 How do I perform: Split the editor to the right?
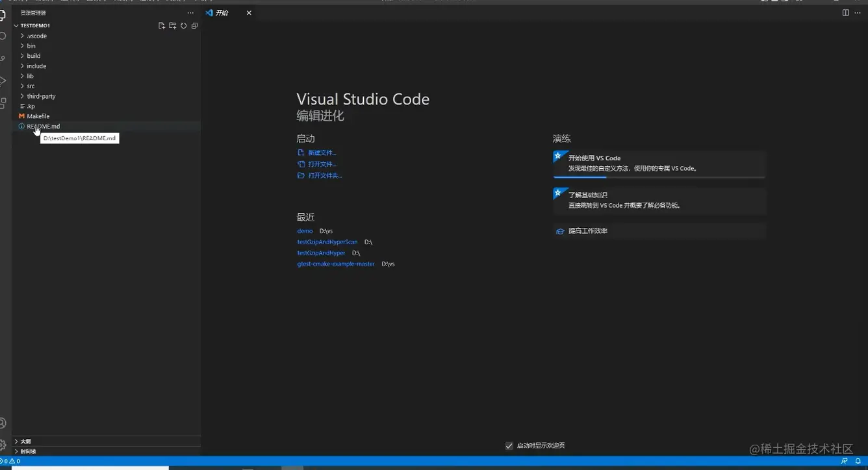[845, 12]
